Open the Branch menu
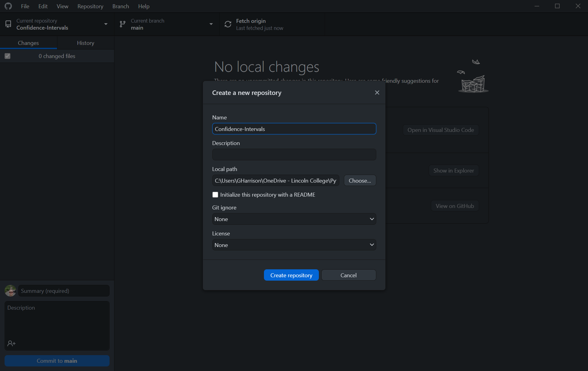Image resolution: width=588 pixels, height=371 pixels. pyautogui.click(x=121, y=6)
